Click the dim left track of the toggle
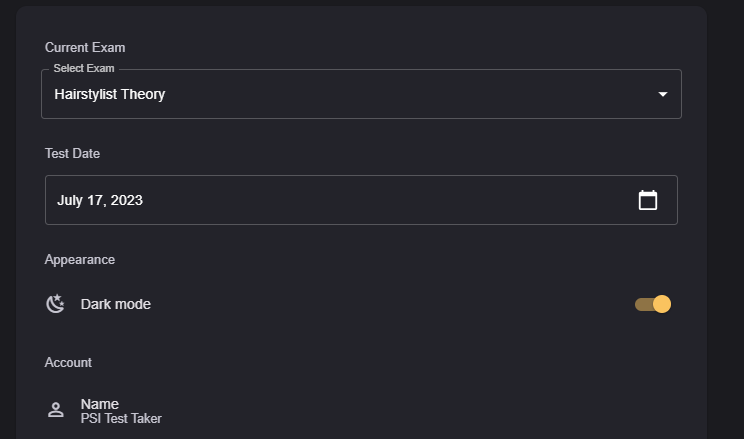 [641, 304]
